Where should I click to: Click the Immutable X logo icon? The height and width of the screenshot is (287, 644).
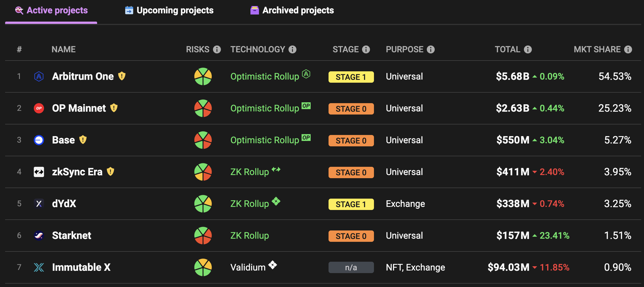pyautogui.click(x=39, y=267)
